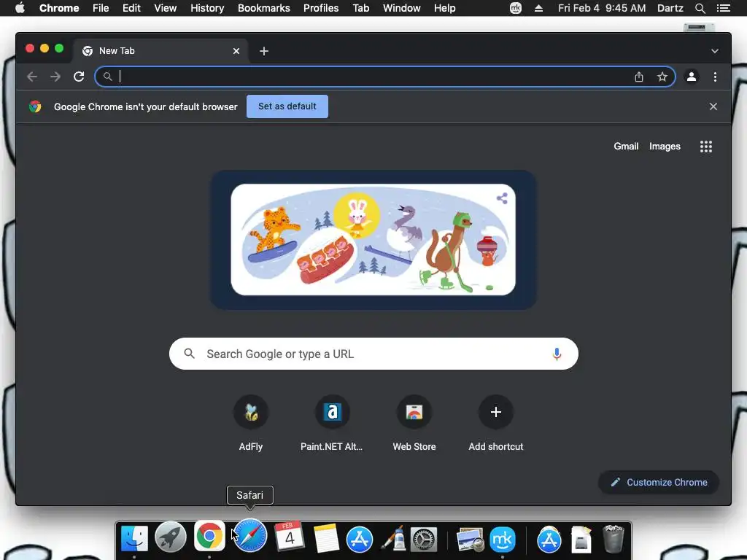Open the Bookmarks menu

click(x=264, y=8)
